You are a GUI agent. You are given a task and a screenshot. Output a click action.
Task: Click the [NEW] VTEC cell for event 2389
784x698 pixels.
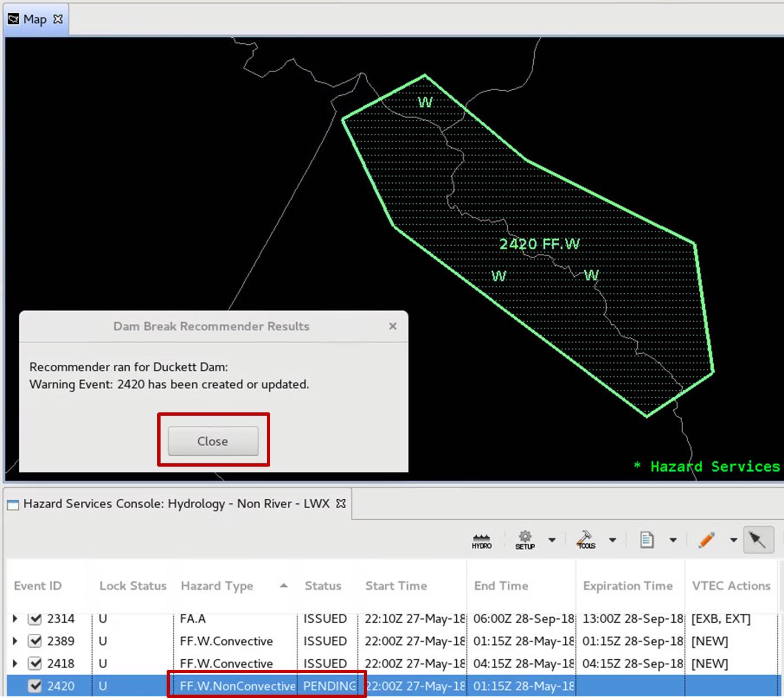point(710,641)
